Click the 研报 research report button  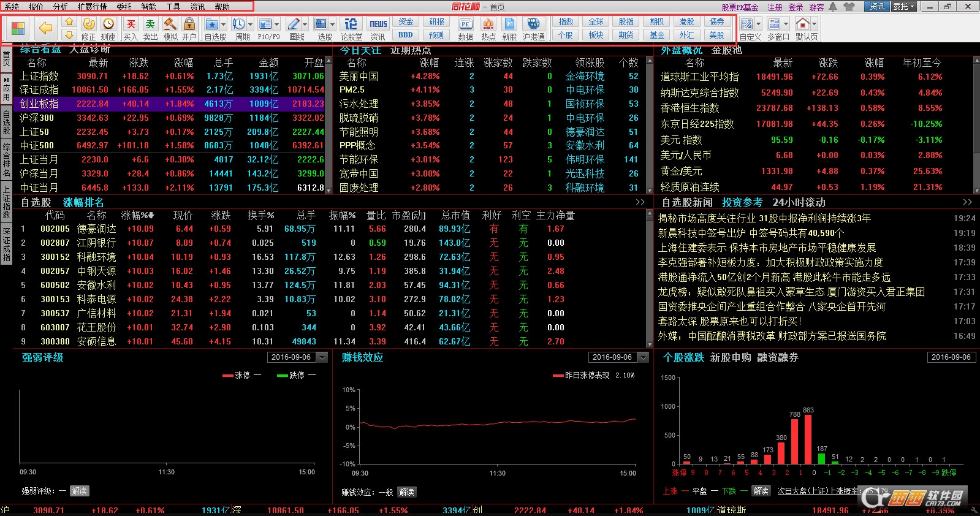[x=436, y=22]
